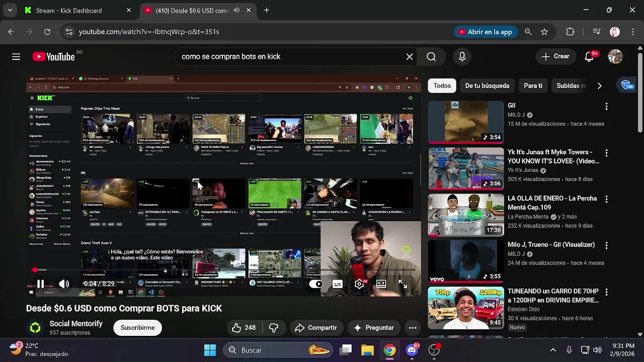Toggle video subtitles/captions button
This screenshot has height=362, width=644.
click(338, 284)
